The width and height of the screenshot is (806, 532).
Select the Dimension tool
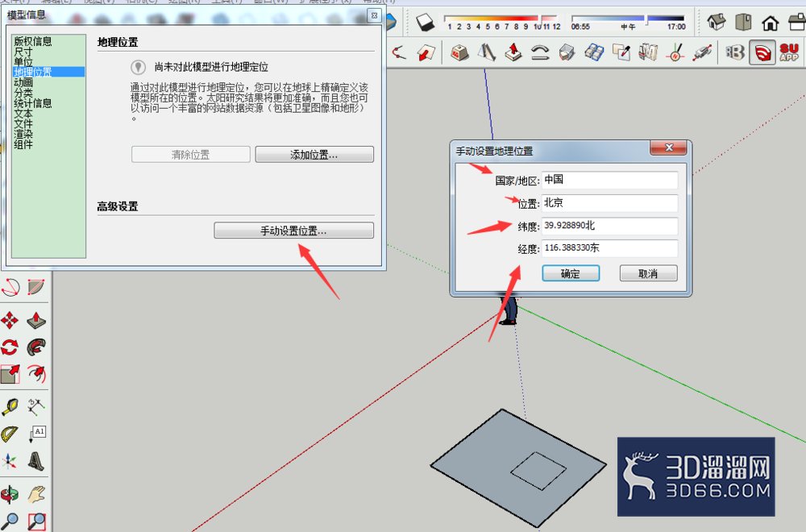pos(36,407)
